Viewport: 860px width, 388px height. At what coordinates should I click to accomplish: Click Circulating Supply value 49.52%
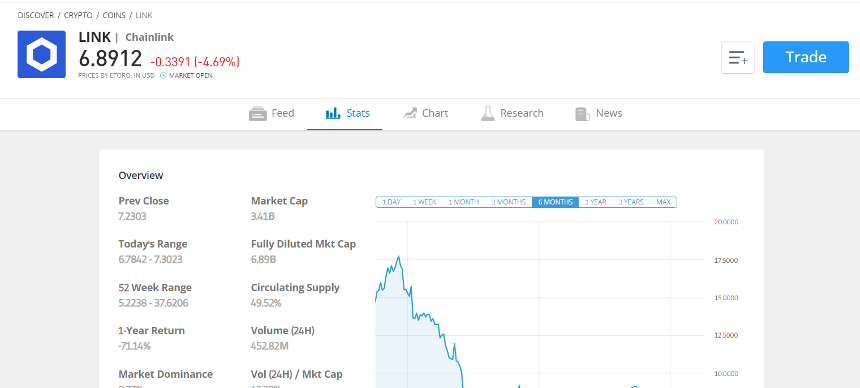point(266,303)
